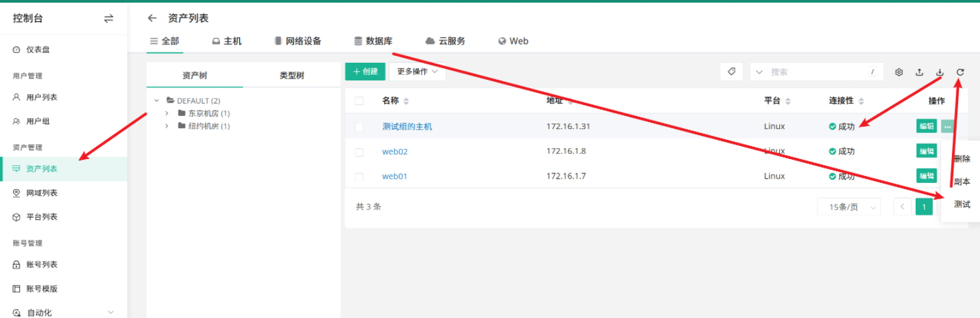The width and height of the screenshot is (980, 318).
Task: Choose 测试 from the row menu
Action: coord(962,205)
